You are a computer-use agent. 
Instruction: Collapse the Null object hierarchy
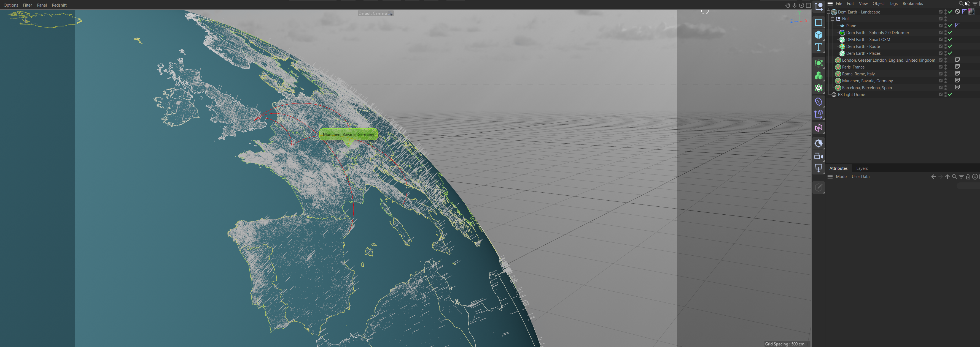832,19
